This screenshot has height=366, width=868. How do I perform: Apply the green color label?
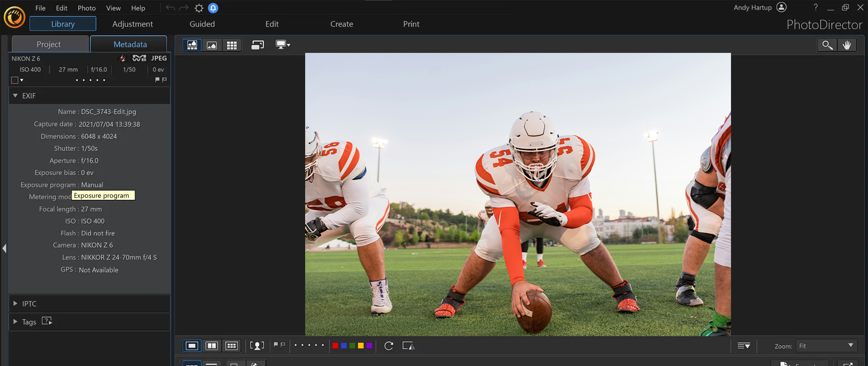pos(352,346)
